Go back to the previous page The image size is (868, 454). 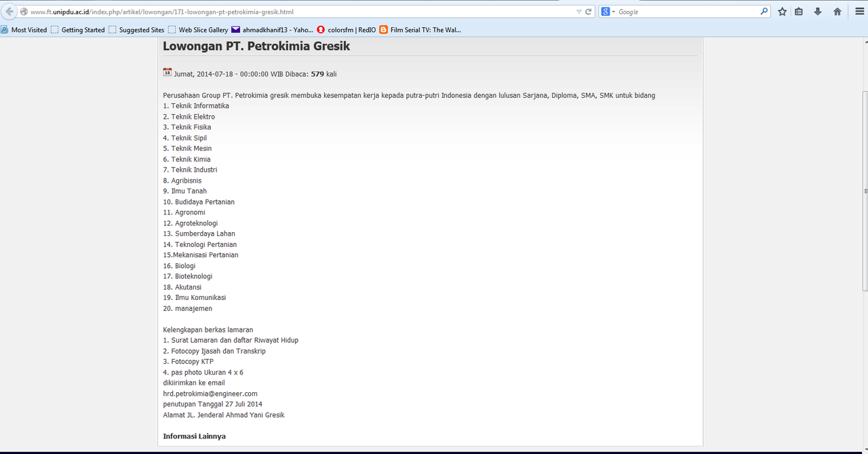click(9, 12)
